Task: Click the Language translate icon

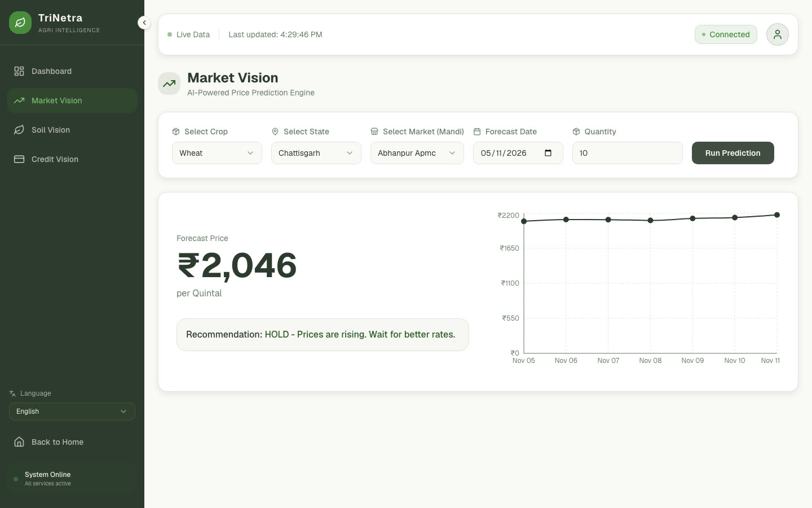Action: (12, 393)
